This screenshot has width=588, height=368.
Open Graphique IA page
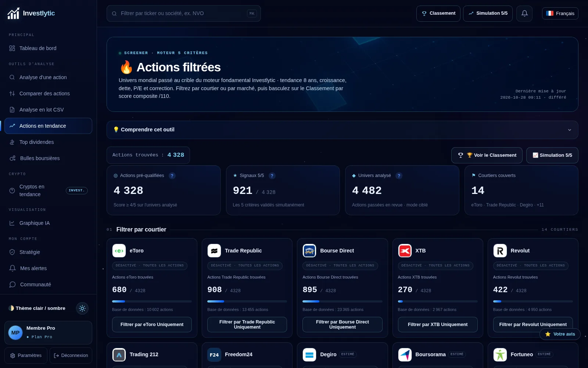point(48,223)
